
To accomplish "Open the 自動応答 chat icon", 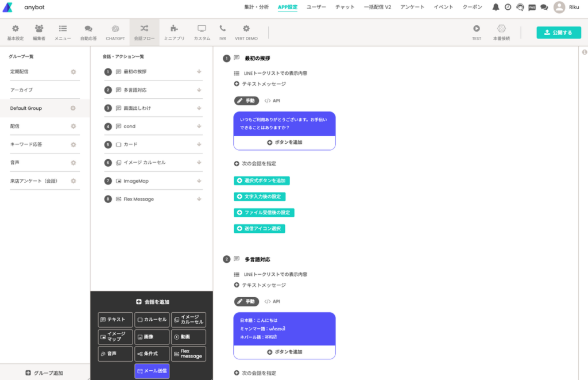I will pos(88,28).
